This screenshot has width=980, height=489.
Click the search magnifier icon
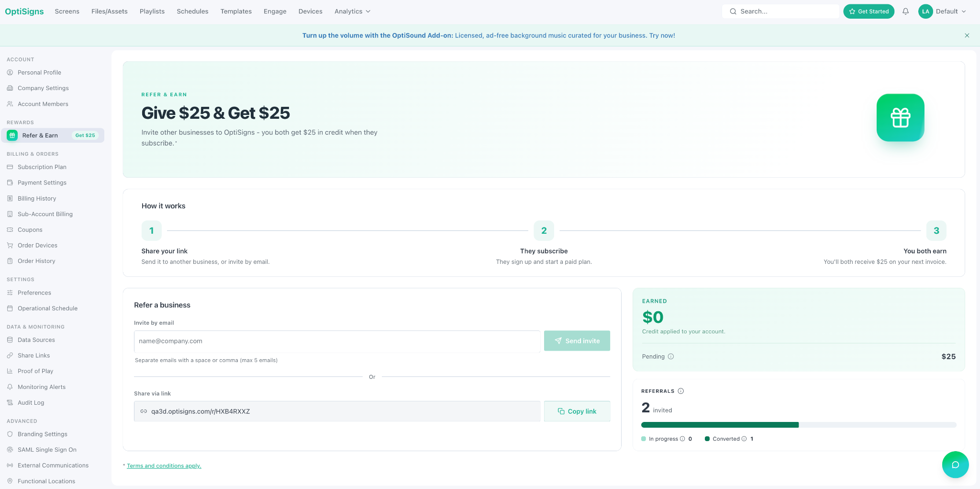click(x=733, y=11)
